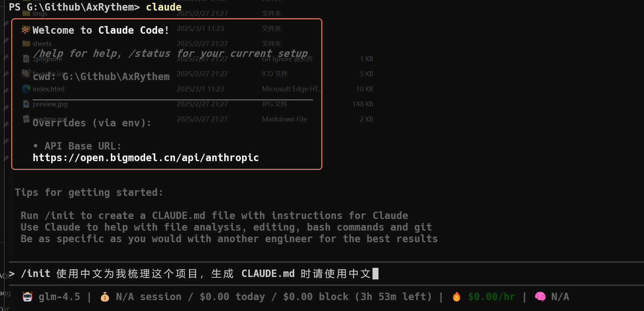Click the 'Run /init to create a CLAUDE.md' tip
The width and height of the screenshot is (644, 311).
(x=214, y=216)
